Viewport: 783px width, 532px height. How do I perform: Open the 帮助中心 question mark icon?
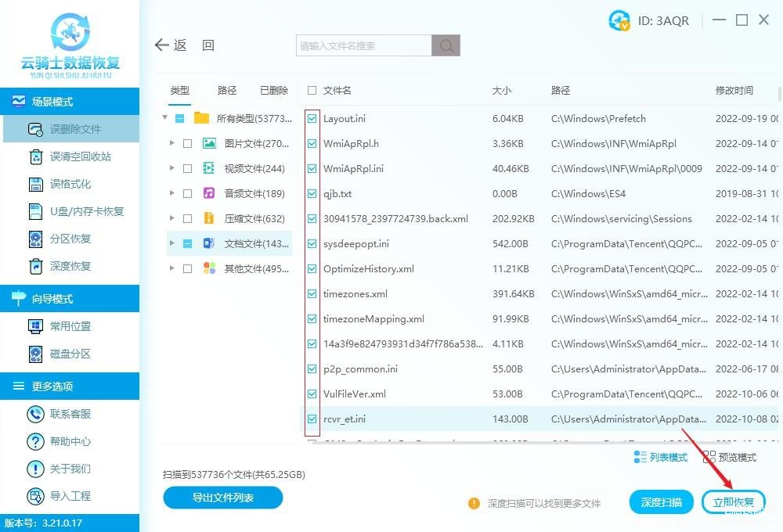[35, 441]
